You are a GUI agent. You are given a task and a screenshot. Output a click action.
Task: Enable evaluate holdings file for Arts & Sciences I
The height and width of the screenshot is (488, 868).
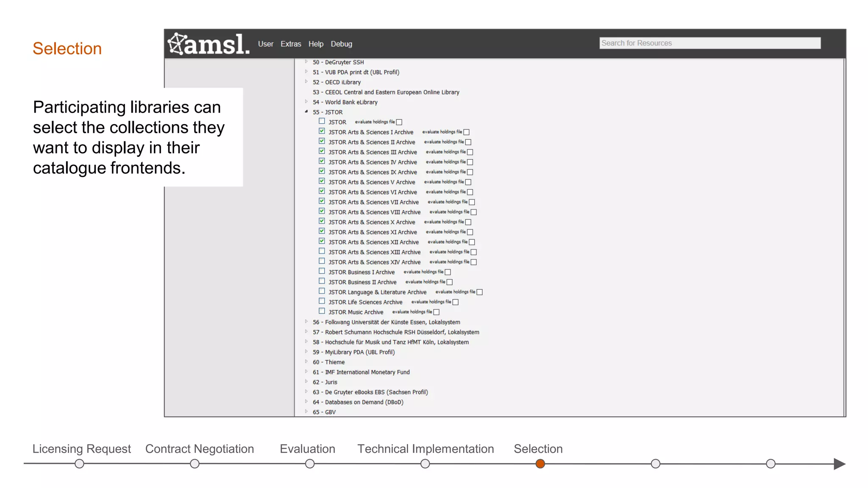click(x=466, y=132)
